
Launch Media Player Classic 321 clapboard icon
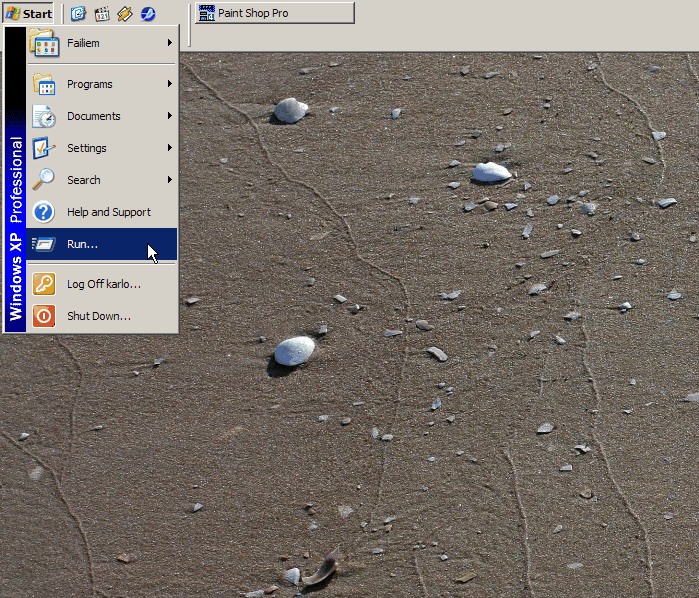coord(102,14)
